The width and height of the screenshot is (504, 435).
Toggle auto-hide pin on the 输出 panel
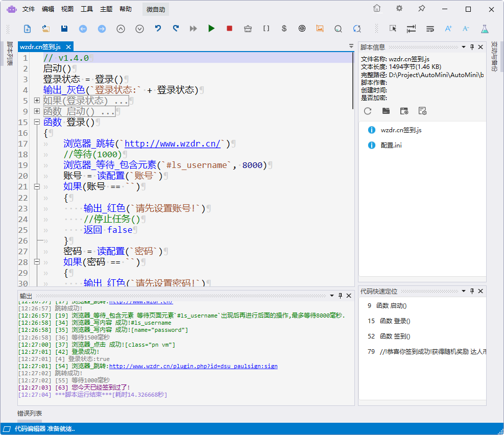(340, 296)
